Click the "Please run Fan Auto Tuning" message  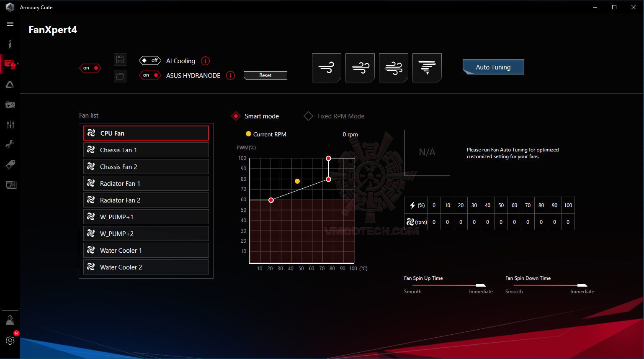click(513, 153)
